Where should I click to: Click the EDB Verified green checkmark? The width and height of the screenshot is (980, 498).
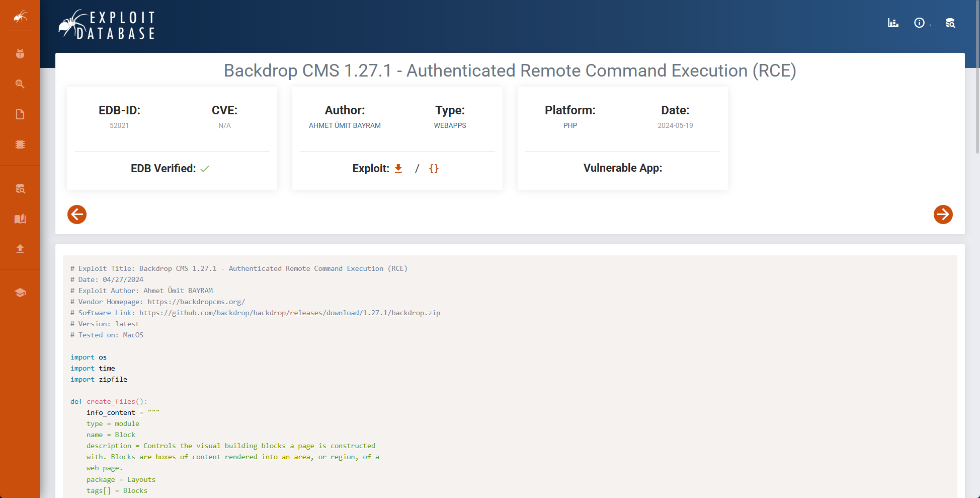(x=205, y=169)
